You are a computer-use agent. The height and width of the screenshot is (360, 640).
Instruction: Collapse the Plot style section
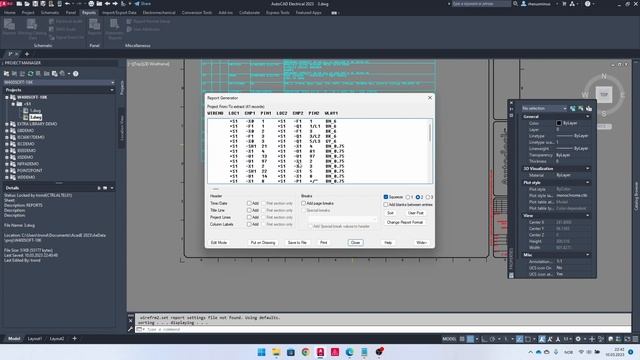[x=587, y=182]
